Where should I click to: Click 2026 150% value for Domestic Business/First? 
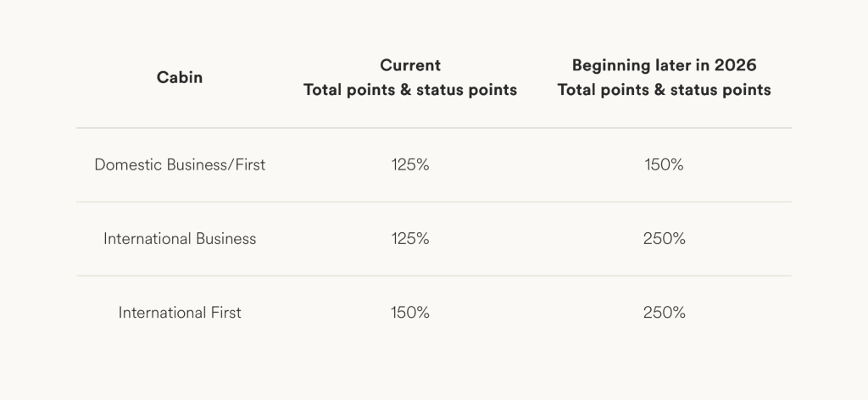pos(664,165)
